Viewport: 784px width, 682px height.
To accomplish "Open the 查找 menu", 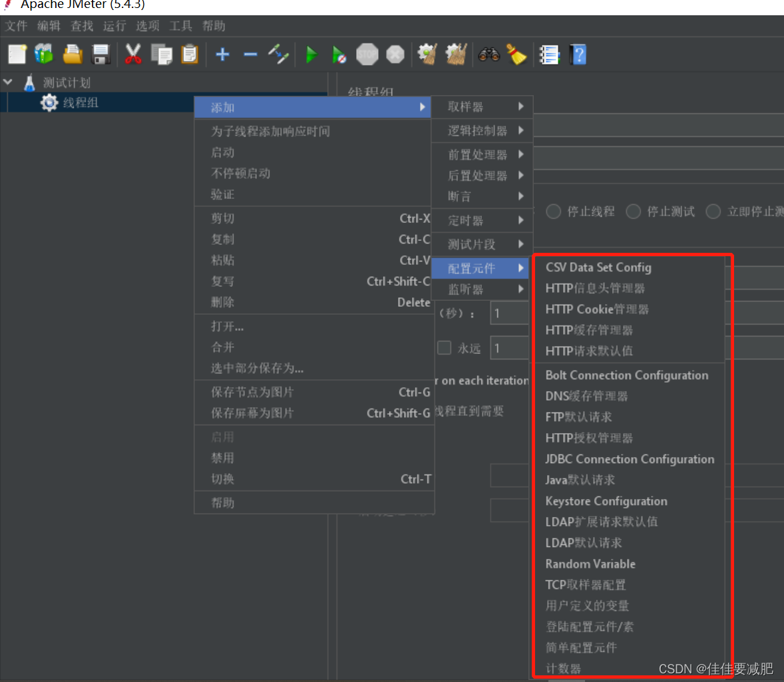I will 81,26.
